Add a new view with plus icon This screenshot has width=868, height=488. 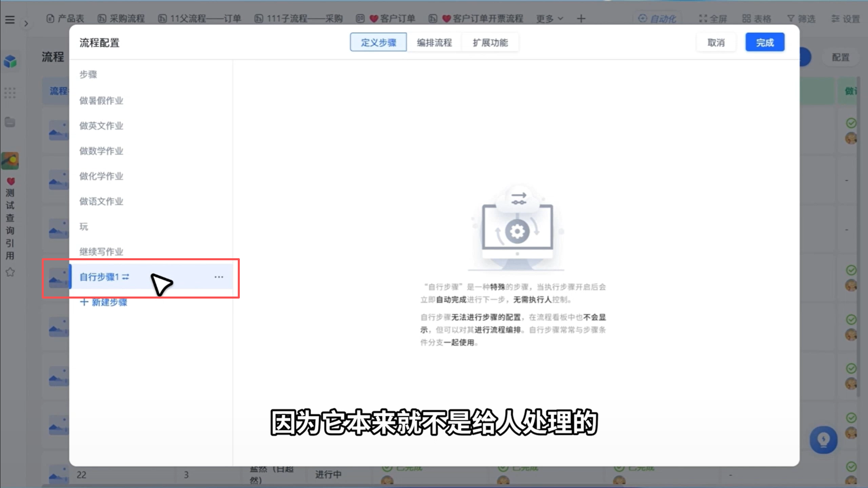(581, 19)
